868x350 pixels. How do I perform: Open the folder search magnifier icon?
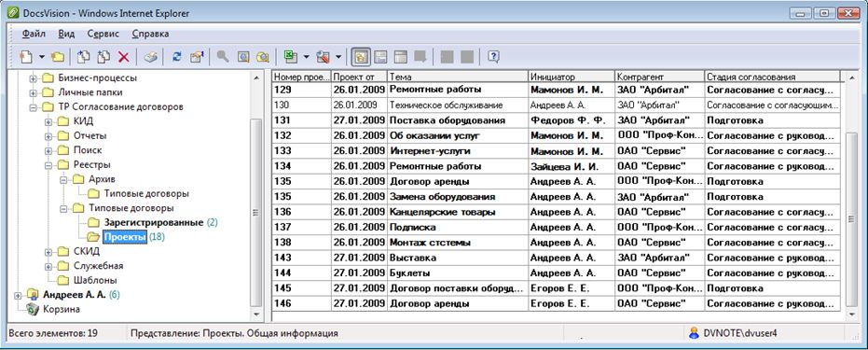(x=262, y=57)
